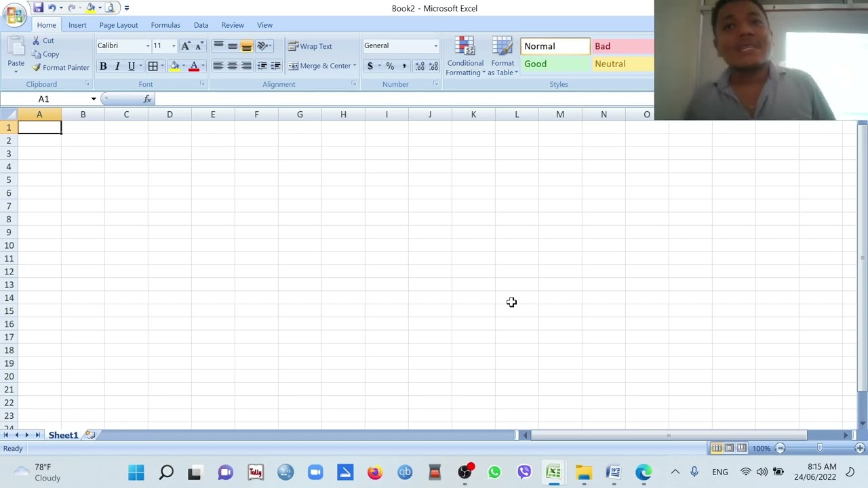Click the Paste icon

pyautogui.click(x=16, y=46)
